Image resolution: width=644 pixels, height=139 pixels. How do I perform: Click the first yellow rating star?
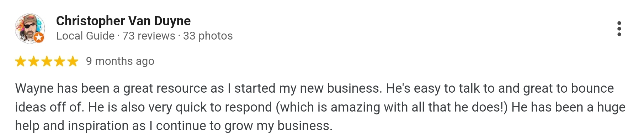[x=21, y=61]
